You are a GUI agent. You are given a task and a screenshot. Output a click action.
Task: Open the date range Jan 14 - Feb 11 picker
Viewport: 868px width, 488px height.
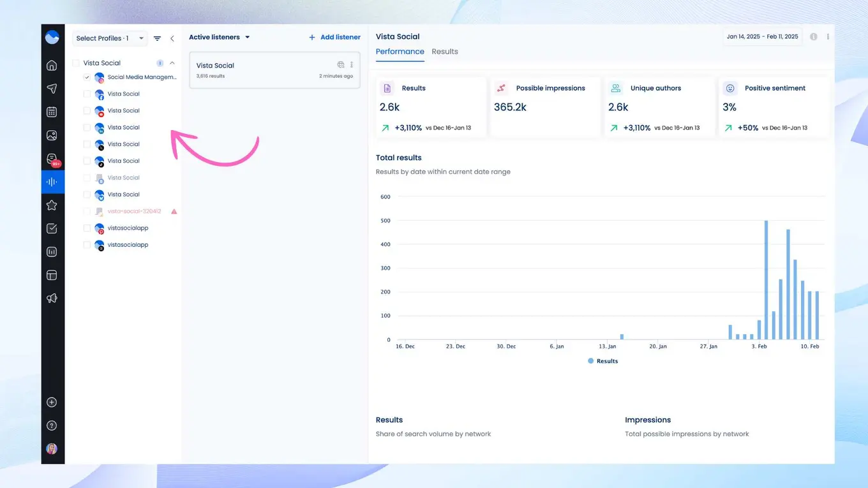pos(762,37)
